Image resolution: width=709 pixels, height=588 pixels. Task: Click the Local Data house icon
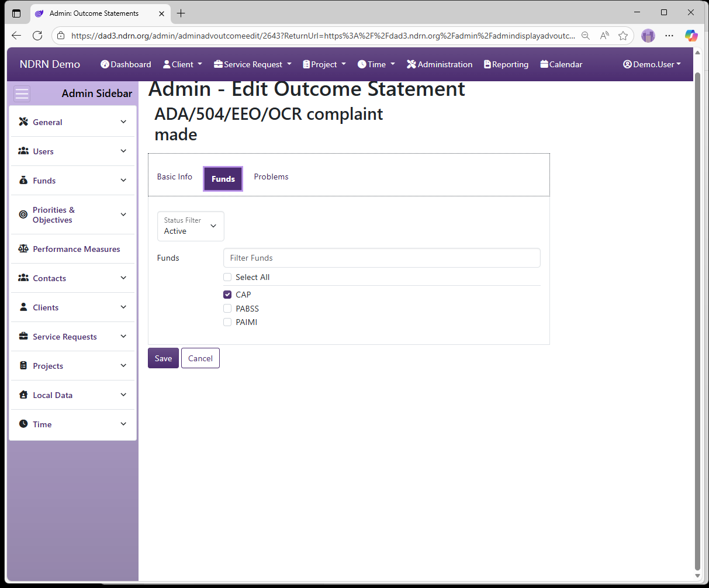pos(23,395)
